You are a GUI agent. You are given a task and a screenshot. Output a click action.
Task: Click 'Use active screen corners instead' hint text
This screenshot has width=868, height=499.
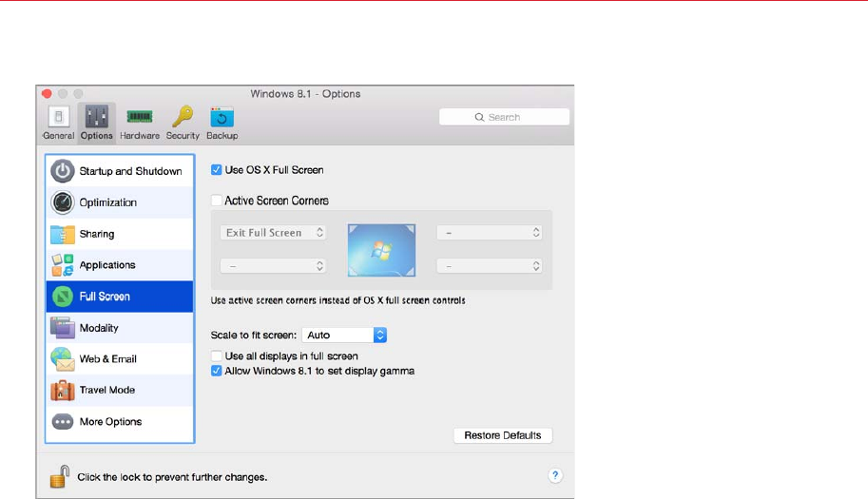[338, 300]
